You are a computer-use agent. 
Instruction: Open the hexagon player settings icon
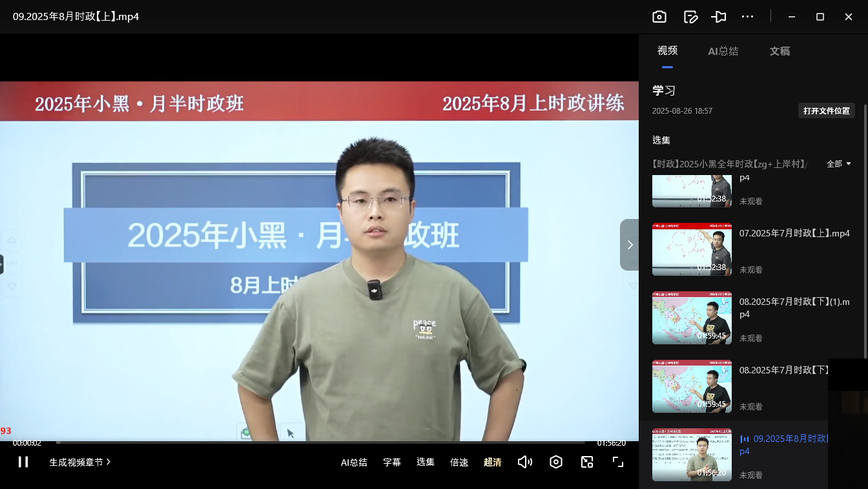tap(556, 462)
